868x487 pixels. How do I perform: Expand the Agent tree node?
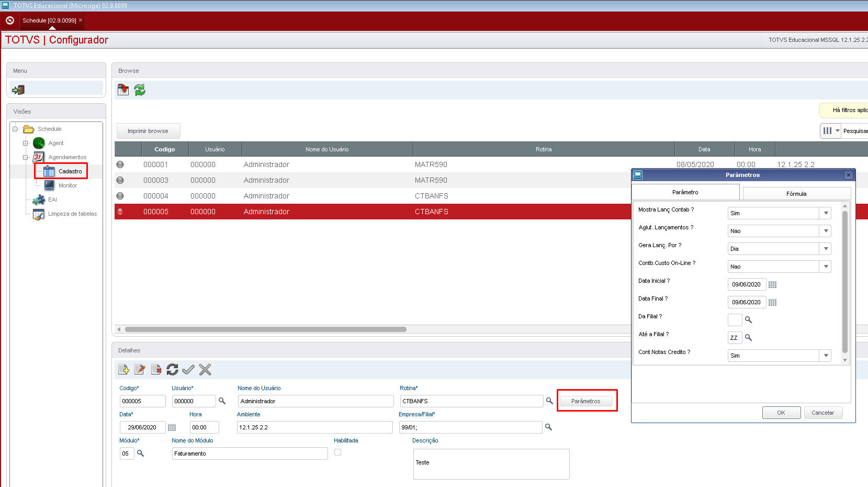pos(26,143)
